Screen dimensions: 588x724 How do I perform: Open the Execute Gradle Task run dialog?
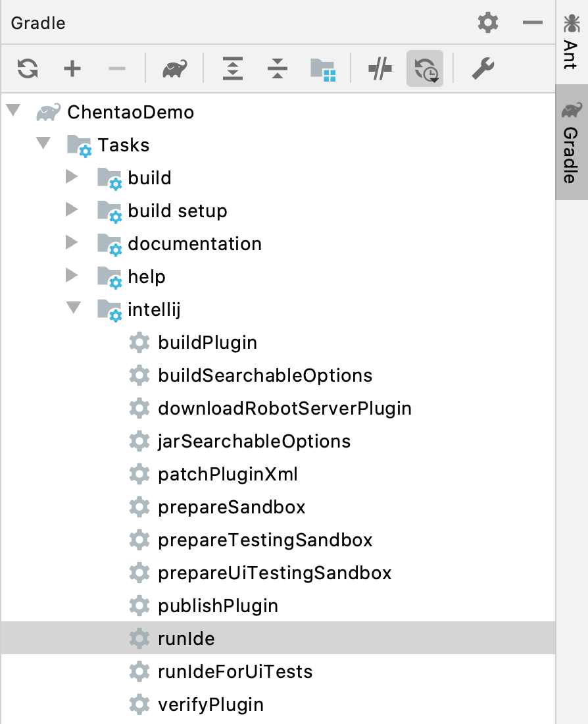tap(174, 68)
